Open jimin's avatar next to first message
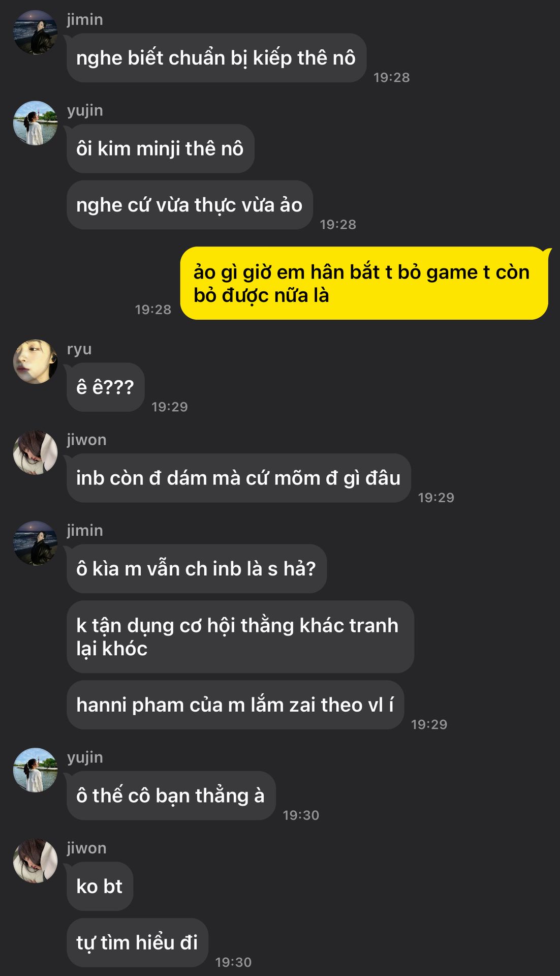Image resolution: width=560 pixels, height=976 pixels. coord(35,32)
